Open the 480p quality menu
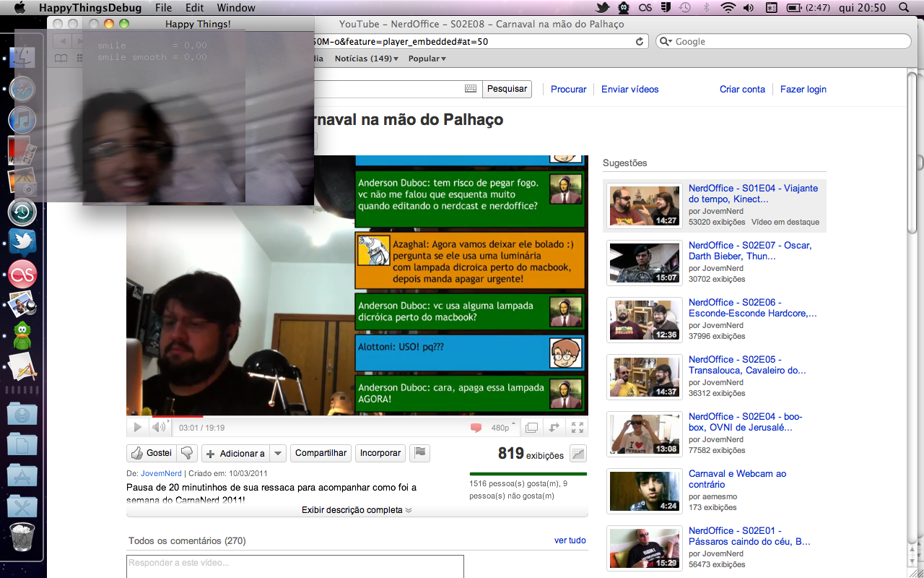The image size is (924, 578). pyautogui.click(x=503, y=428)
